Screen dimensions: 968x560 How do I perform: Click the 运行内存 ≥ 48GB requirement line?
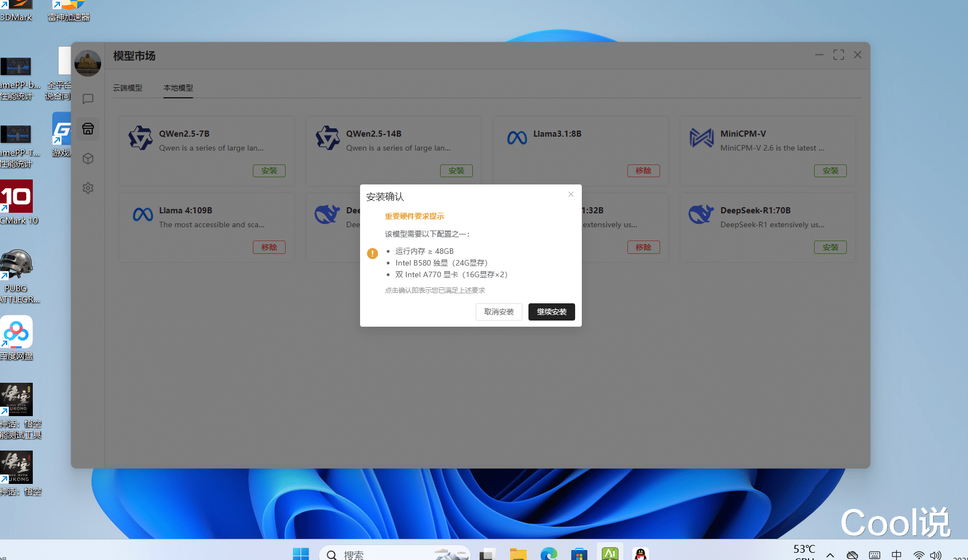point(425,251)
